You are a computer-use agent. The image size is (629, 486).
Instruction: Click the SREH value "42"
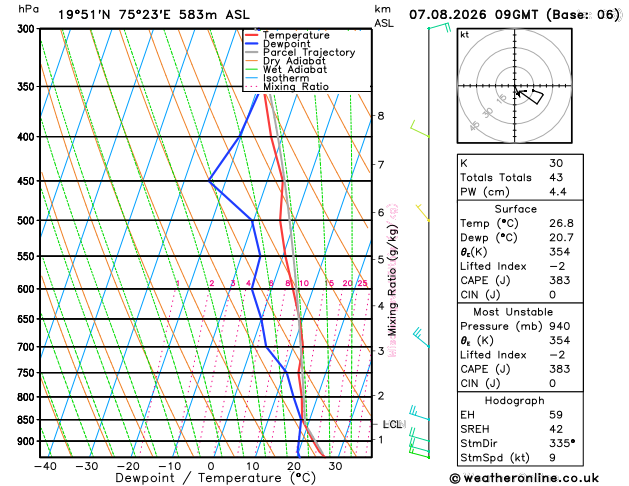[556, 429]
